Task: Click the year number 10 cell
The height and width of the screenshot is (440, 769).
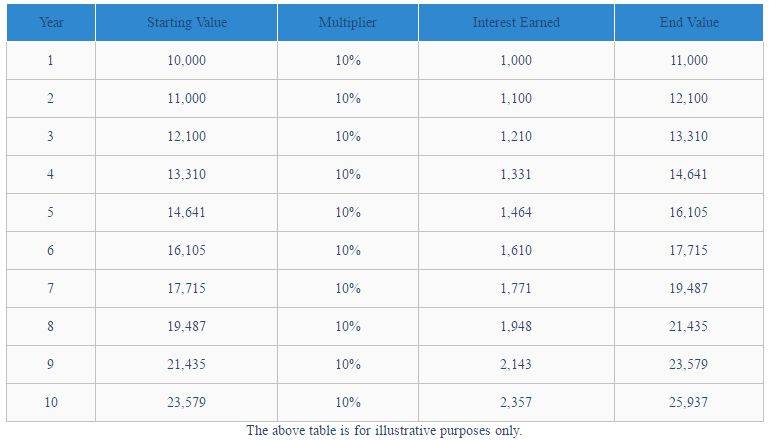Action: click(x=51, y=402)
